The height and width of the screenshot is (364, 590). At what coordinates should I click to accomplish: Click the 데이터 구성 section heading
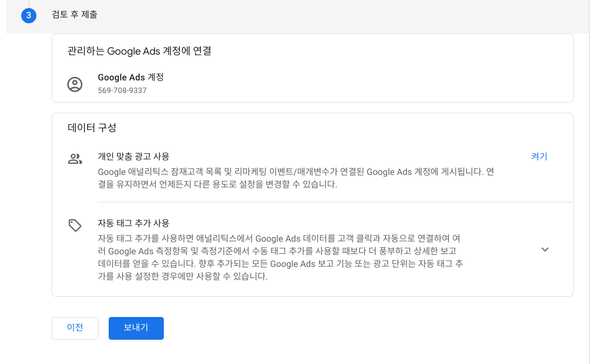[92, 127]
